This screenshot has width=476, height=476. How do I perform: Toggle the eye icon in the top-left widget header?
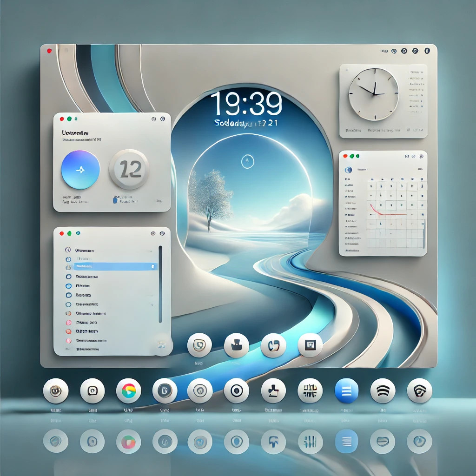coord(163,119)
